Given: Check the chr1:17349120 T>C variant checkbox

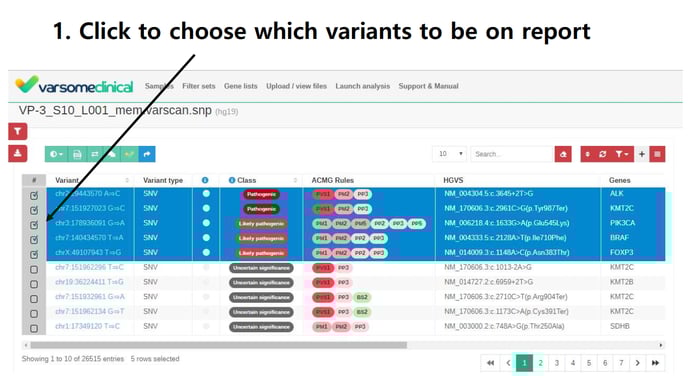Looking at the screenshot, I should point(34,328).
